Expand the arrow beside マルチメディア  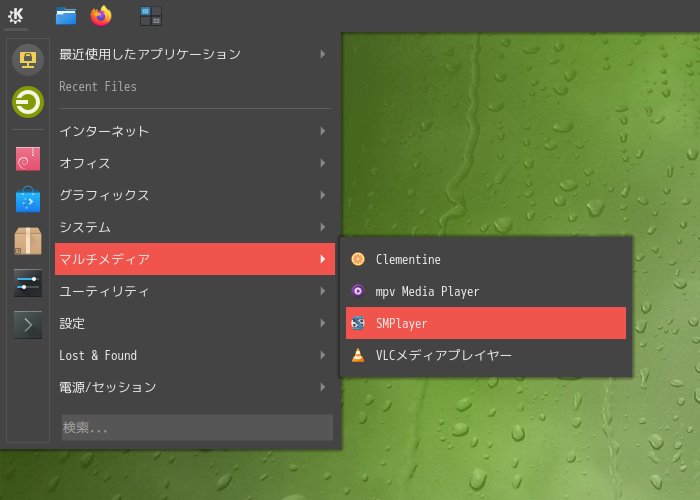(x=323, y=259)
